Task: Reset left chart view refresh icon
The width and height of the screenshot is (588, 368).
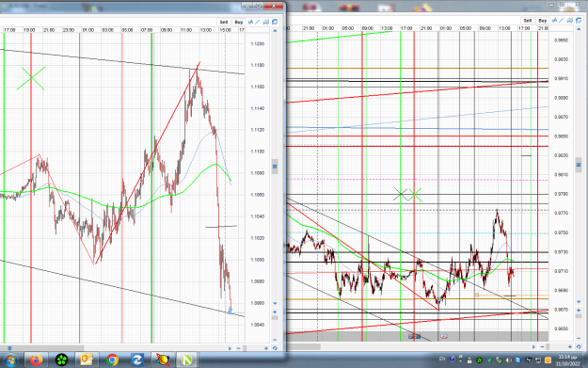Action: [275, 348]
